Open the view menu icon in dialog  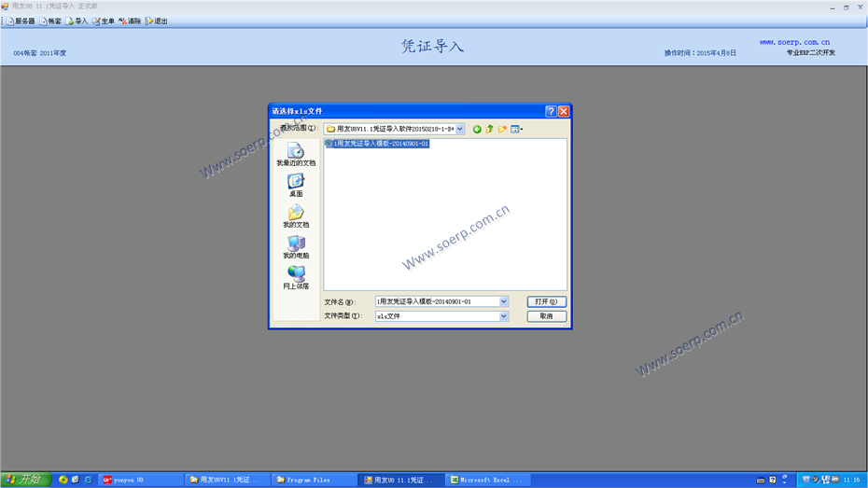(516, 129)
